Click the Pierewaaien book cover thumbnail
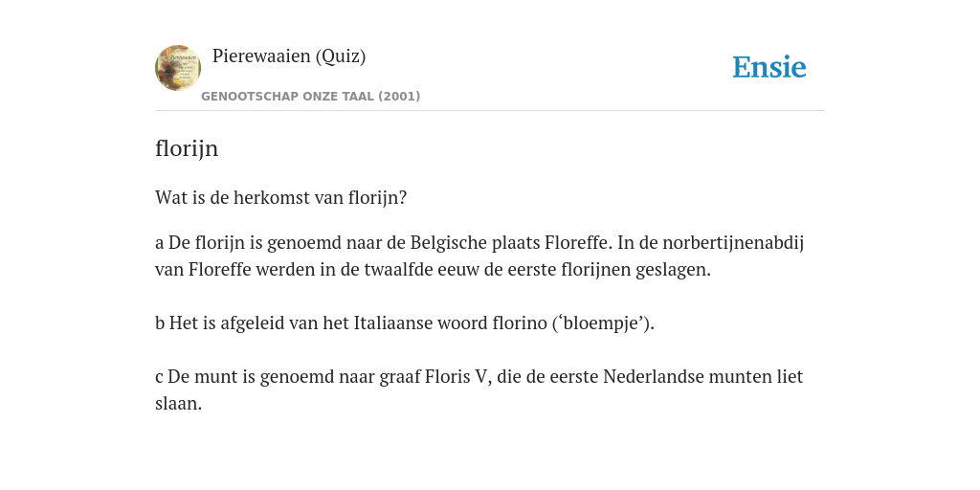This screenshot has width=980, height=490. pos(178,68)
